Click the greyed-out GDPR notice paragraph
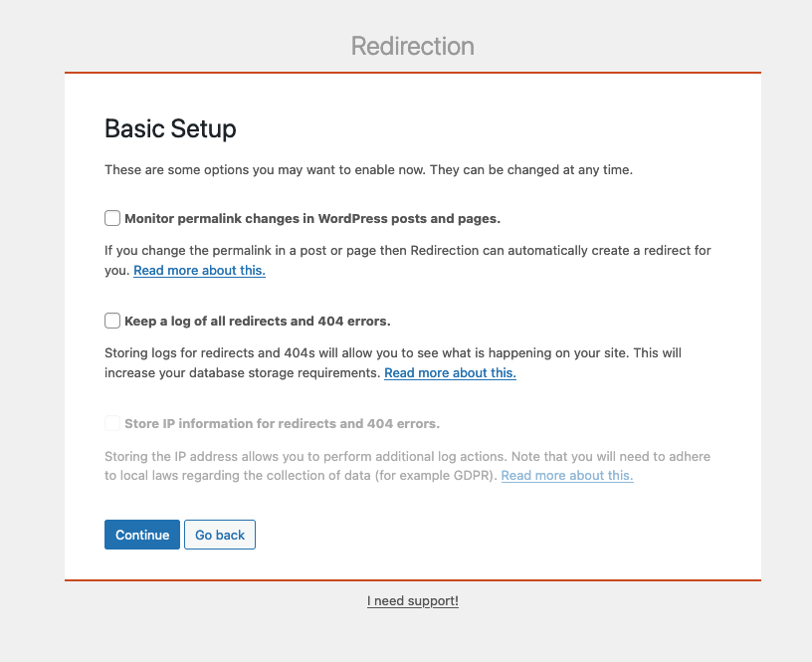Screen dimensions: 812x662 [408, 466]
